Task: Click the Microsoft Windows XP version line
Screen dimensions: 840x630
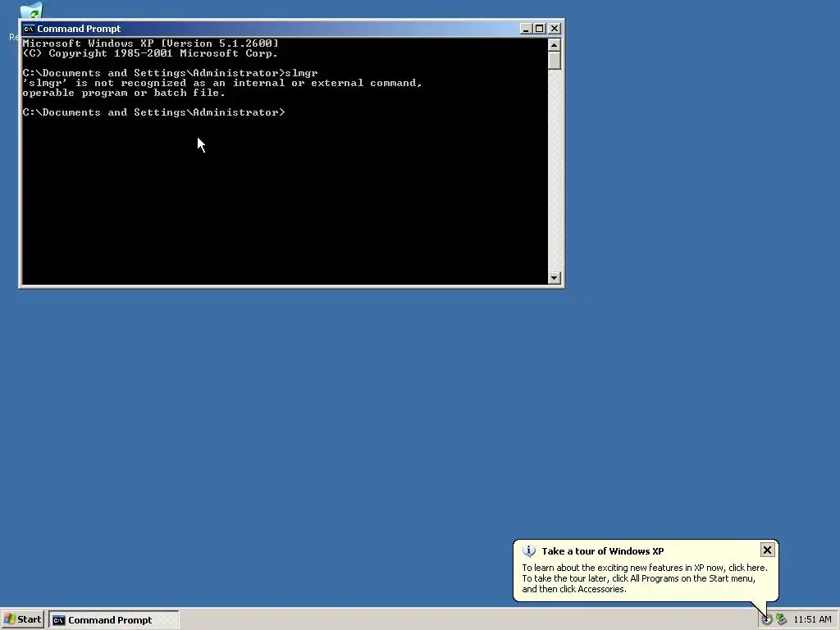Action: (x=151, y=43)
